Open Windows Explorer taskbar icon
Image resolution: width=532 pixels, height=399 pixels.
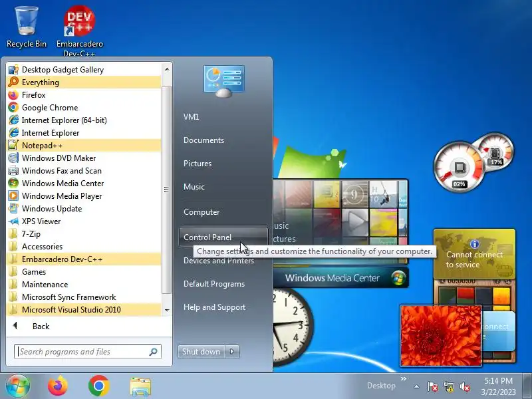pos(140,386)
